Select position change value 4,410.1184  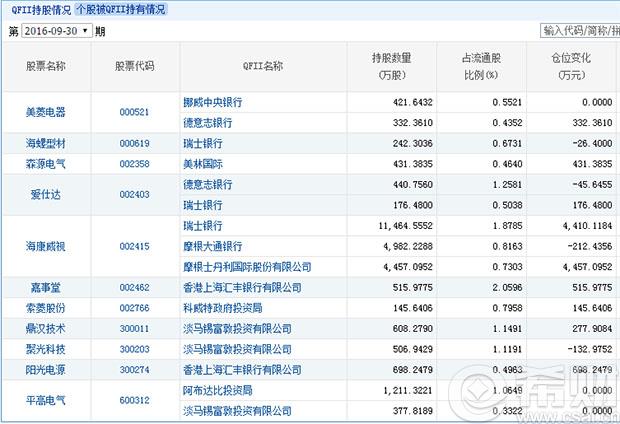[x=588, y=226]
